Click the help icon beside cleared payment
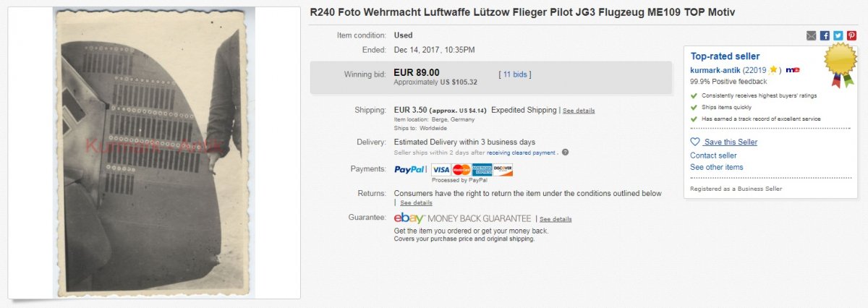 [565, 153]
